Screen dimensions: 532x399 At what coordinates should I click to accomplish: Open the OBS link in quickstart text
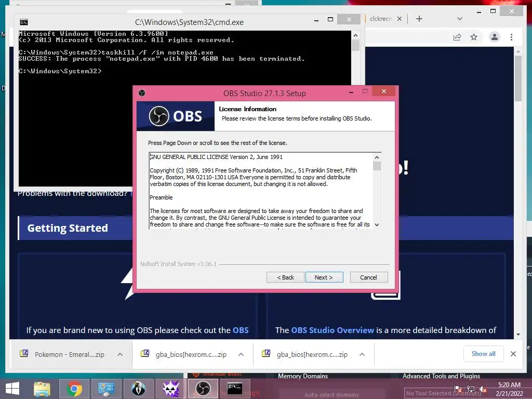[241, 330]
